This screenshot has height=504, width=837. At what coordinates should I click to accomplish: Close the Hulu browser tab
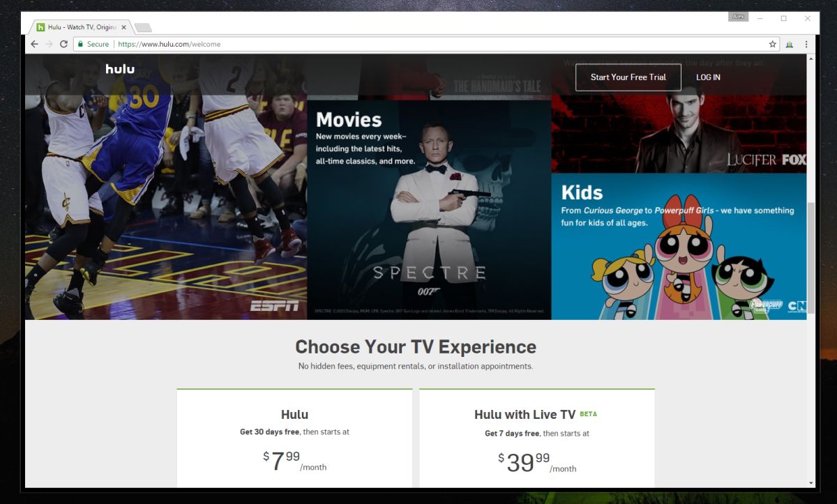click(x=123, y=27)
